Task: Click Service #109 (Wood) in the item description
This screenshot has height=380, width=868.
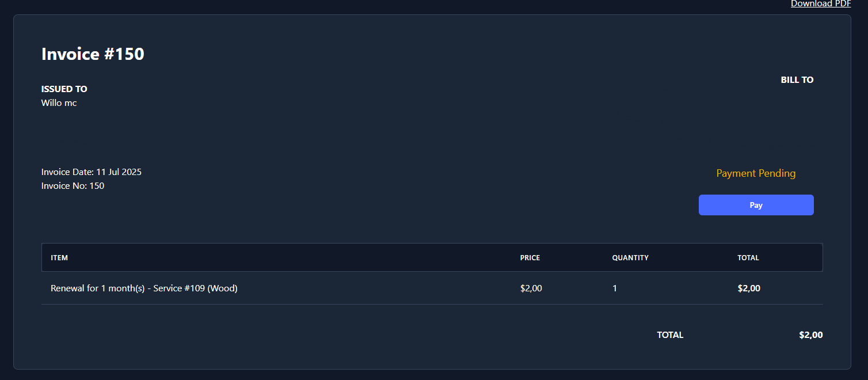Action: (x=195, y=288)
